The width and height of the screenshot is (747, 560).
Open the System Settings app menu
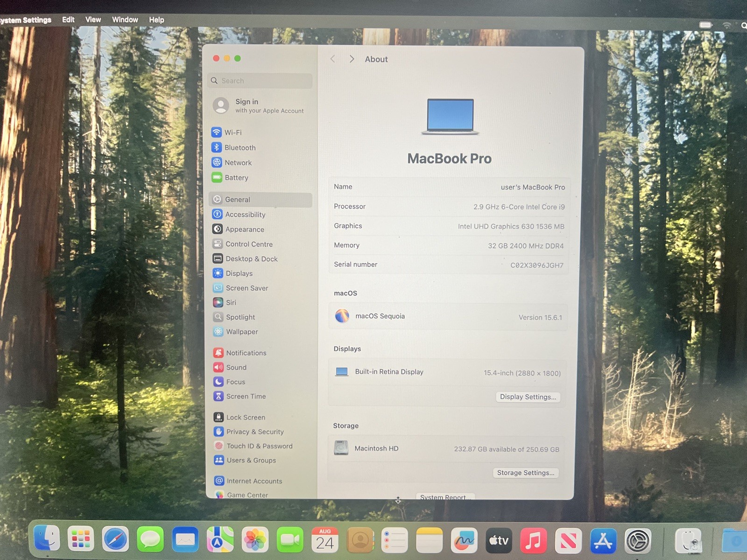pyautogui.click(x=25, y=20)
